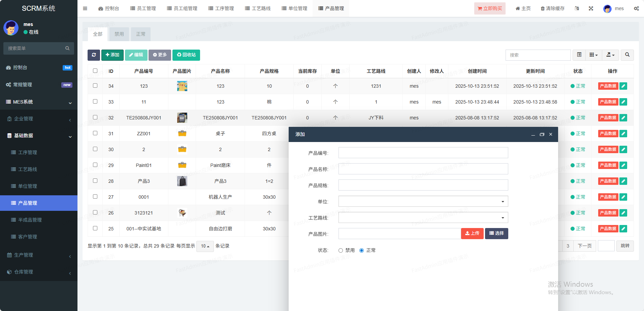The image size is (644, 311).
Task: Click the 回收站 recycle bin button
Action: (186, 55)
